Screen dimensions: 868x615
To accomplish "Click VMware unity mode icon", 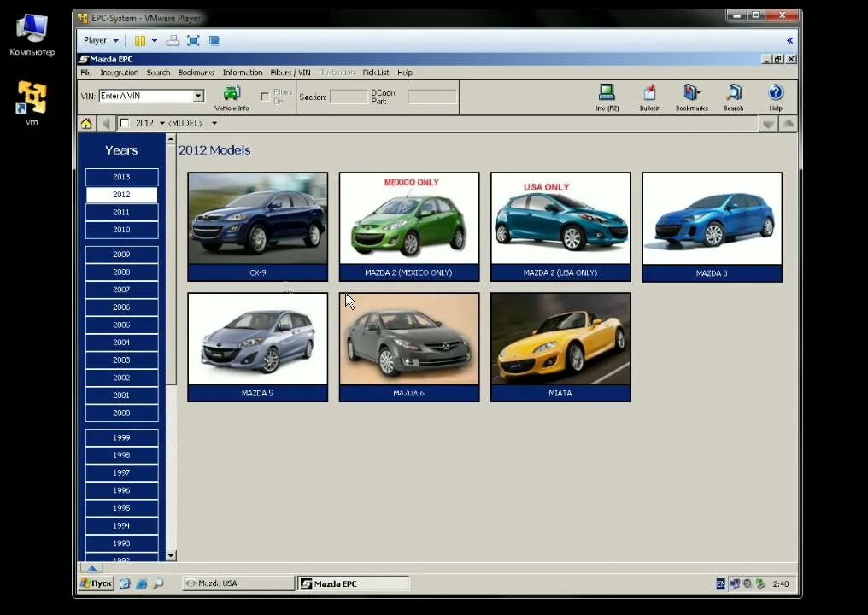I will coord(214,40).
